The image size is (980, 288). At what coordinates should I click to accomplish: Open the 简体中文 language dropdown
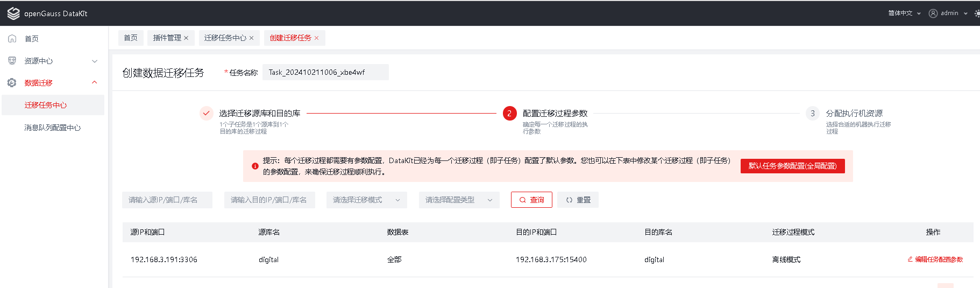pyautogui.click(x=904, y=13)
